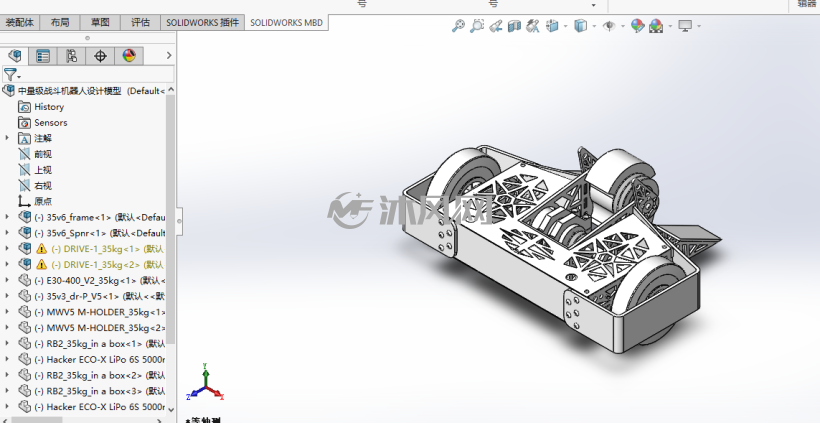Open the 评估 ribbon tab
This screenshot has width=820, height=423.
(140, 22)
